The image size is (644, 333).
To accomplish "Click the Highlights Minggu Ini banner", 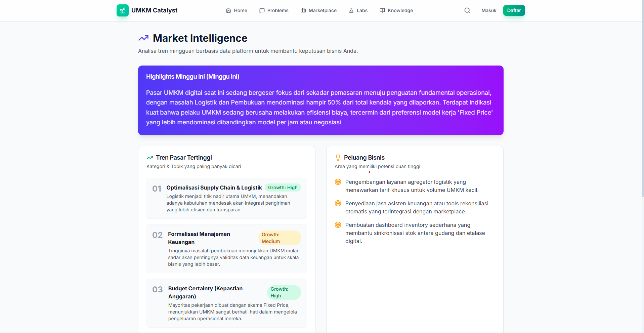I will [x=320, y=100].
